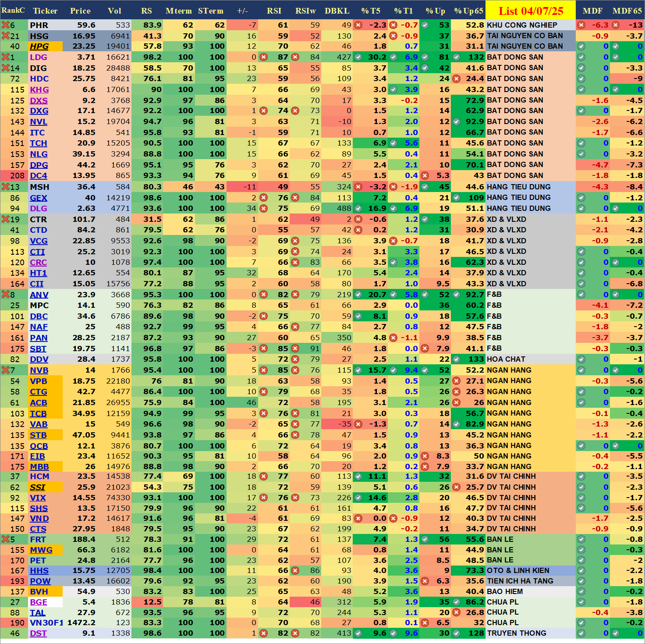Click the red X icon next to PHR's MDF65 value -13

click(616, 25)
